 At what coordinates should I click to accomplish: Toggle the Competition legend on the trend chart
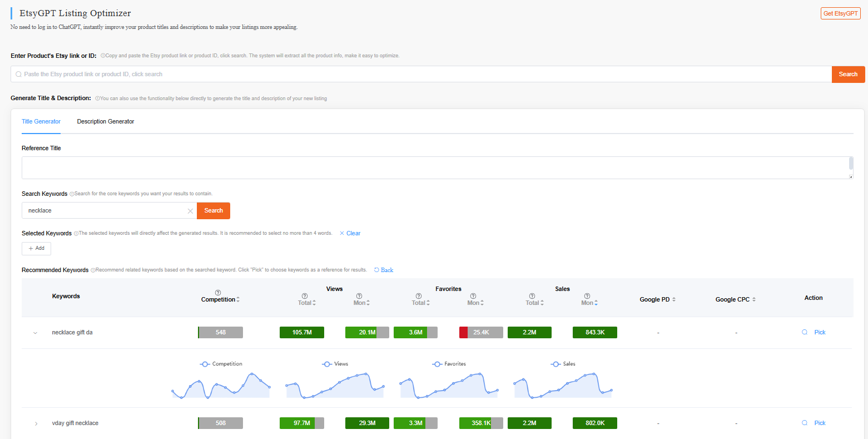tap(220, 364)
